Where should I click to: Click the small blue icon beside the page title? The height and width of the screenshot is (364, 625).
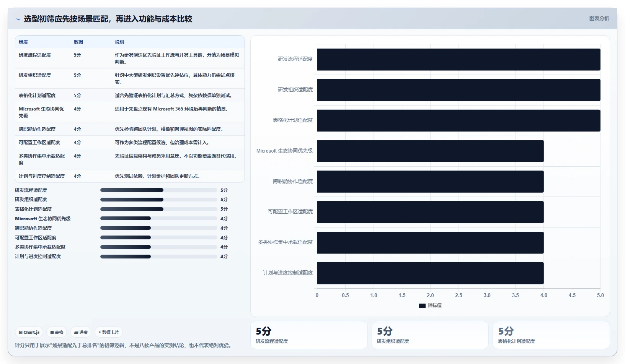pos(18,19)
